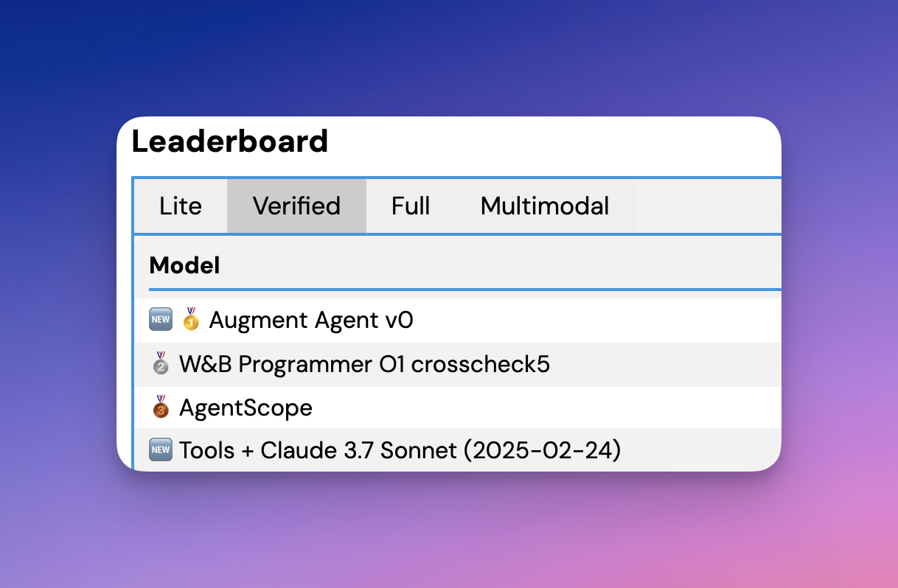Click the purple desktop wallpaper background

442,531
